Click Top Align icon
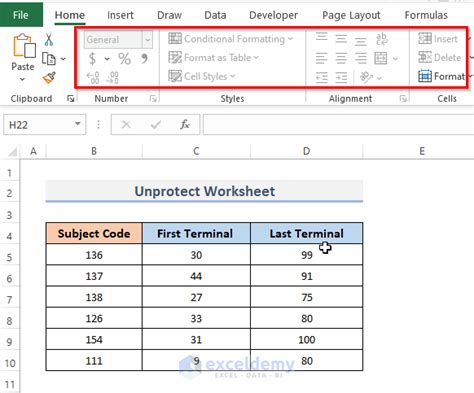This screenshot has height=393, width=474. click(321, 37)
